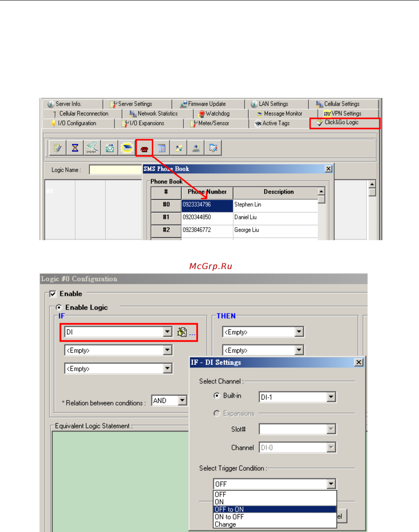Open DI settings via icon beside DI dropdown

[182, 332]
